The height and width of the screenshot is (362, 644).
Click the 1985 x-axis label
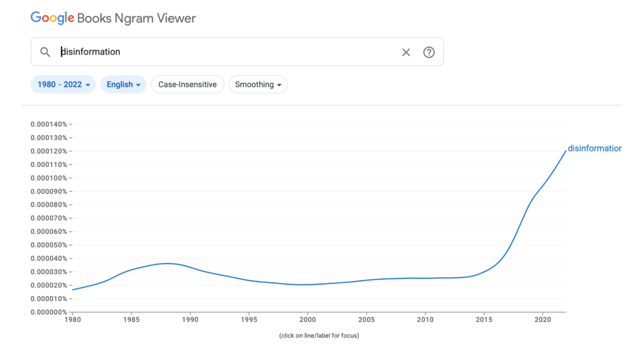coord(131,320)
